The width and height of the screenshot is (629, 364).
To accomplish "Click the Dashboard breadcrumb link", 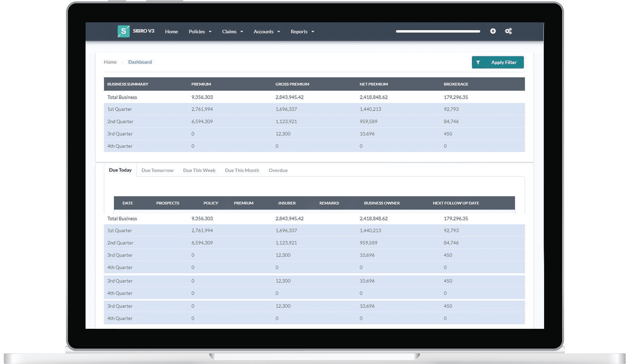I will tap(140, 62).
